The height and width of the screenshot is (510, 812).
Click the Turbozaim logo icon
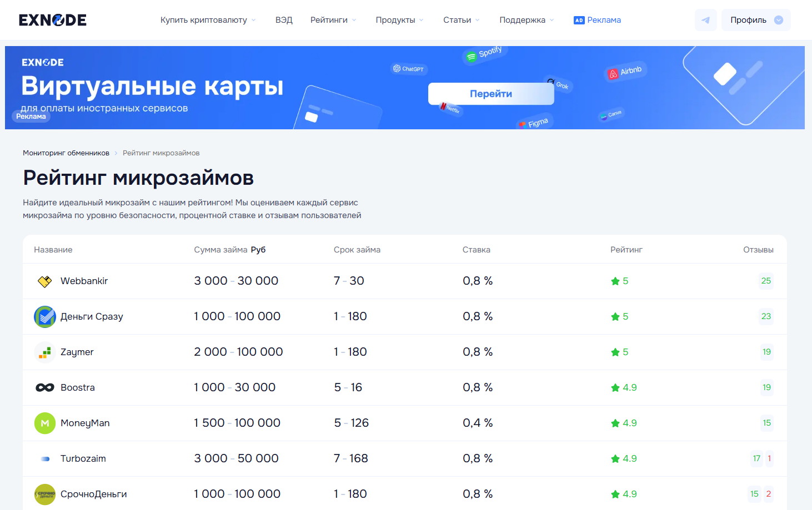click(x=44, y=459)
